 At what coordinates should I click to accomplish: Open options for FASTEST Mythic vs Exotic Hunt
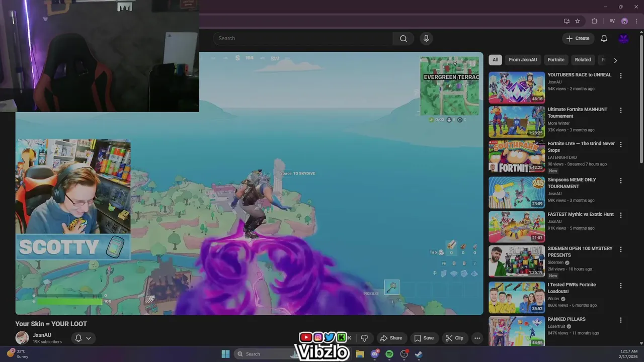pyautogui.click(x=620, y=215)
